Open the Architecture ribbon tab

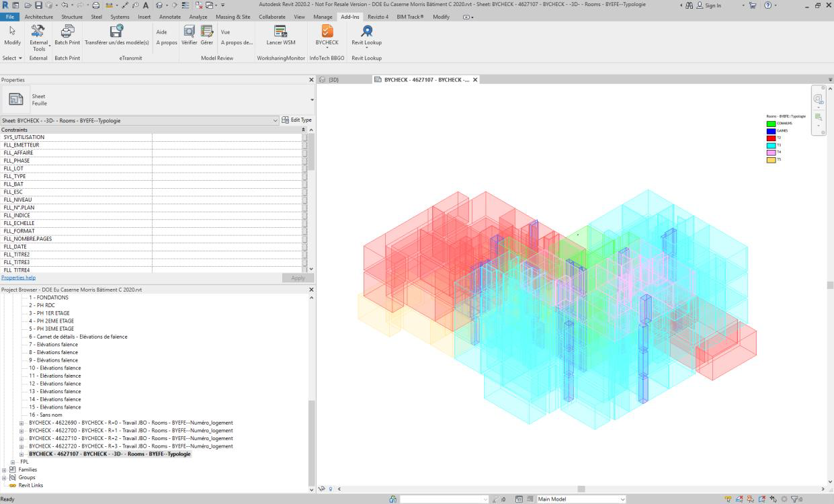coord(38,17)
